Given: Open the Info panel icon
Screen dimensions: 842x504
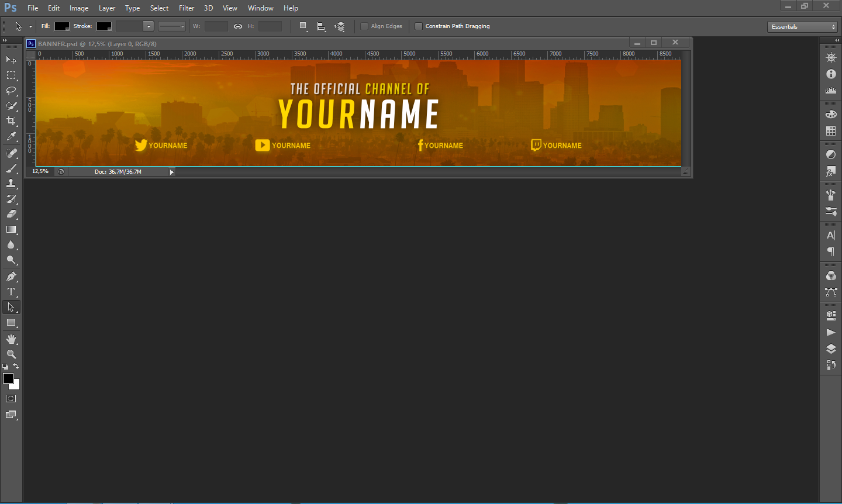Looking at the screenshot, I should [831, 74].
